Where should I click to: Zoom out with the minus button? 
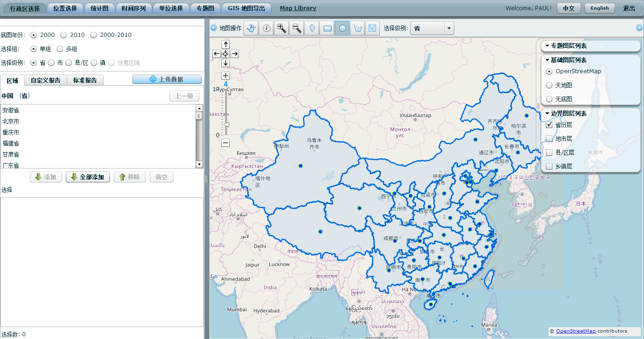click(226, 143)
